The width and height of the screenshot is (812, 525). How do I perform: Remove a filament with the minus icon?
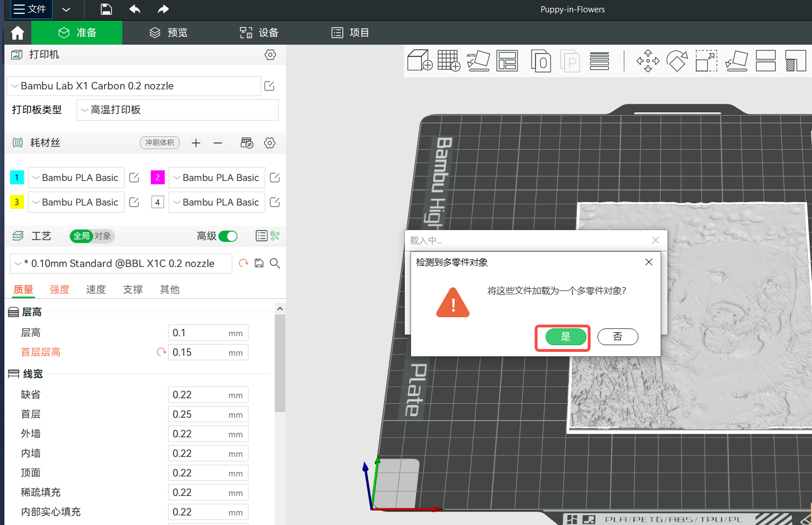click(x=218, y=143)
